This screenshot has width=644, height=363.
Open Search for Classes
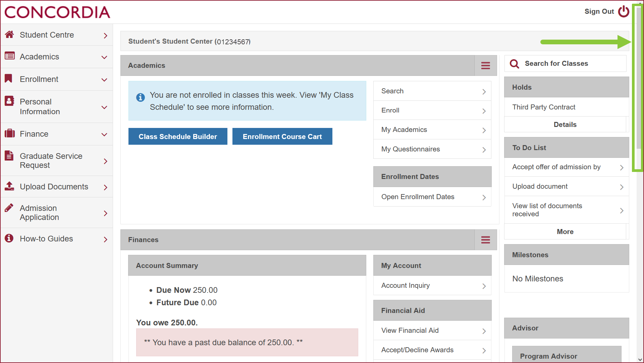tap(565, 63)
